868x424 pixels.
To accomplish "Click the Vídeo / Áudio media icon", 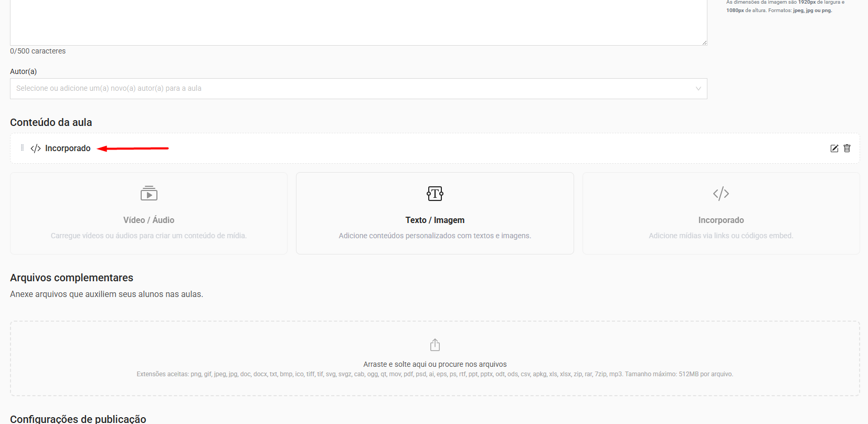I will pyautogui.click(x=149, y=194).
